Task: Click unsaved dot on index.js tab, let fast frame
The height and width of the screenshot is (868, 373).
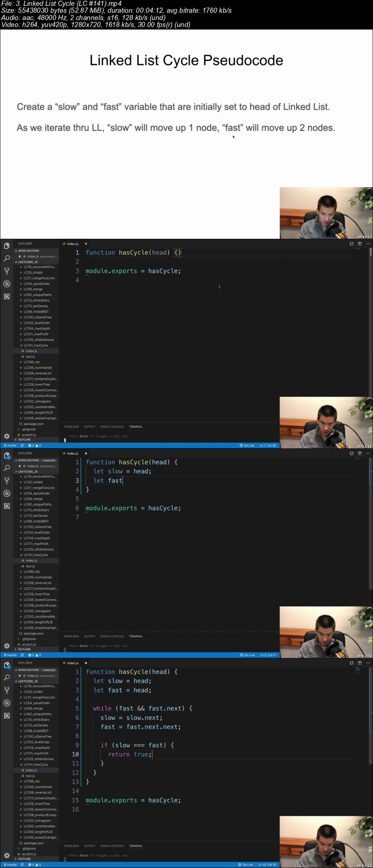Action: pyautogui.click(x=86, y=454)
